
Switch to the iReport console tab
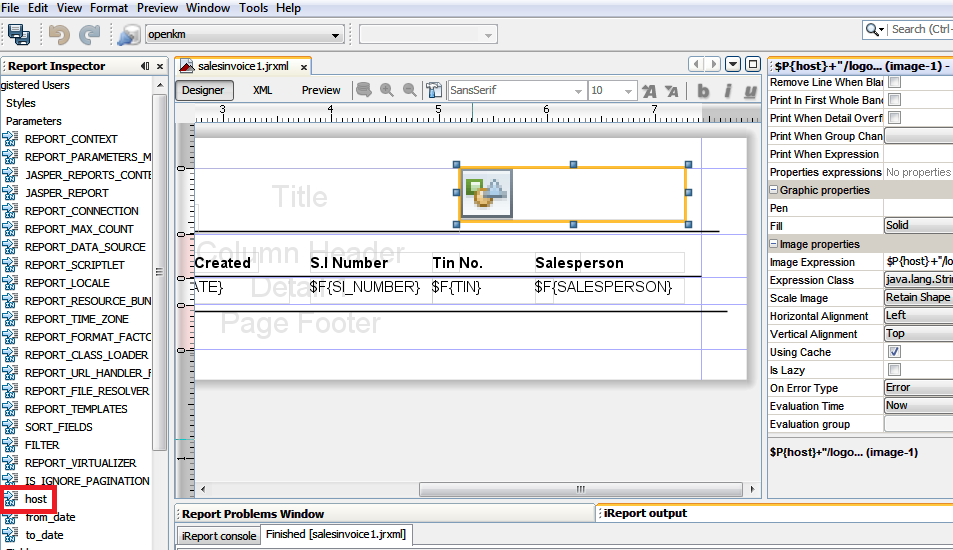(x=218, y=536)
